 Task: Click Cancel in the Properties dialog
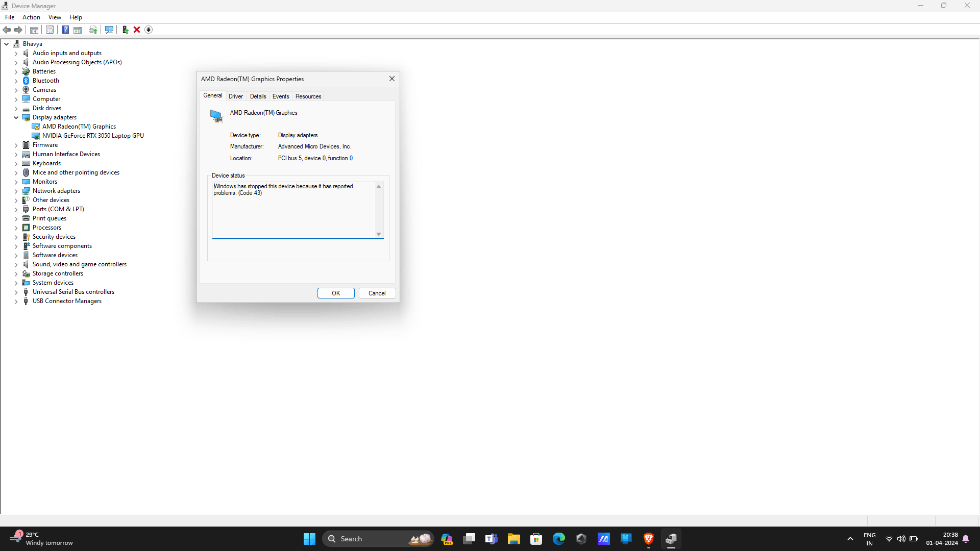[377, 293]
